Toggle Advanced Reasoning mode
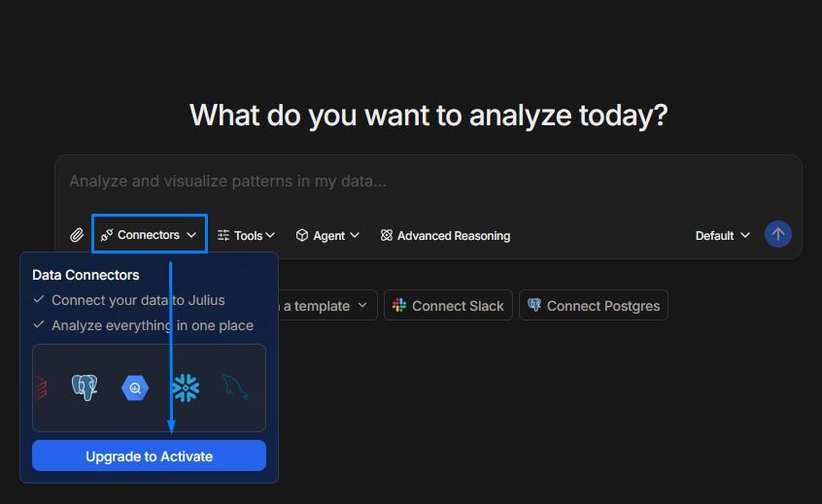Screen dimensions: 822x504 click(445, 235)
